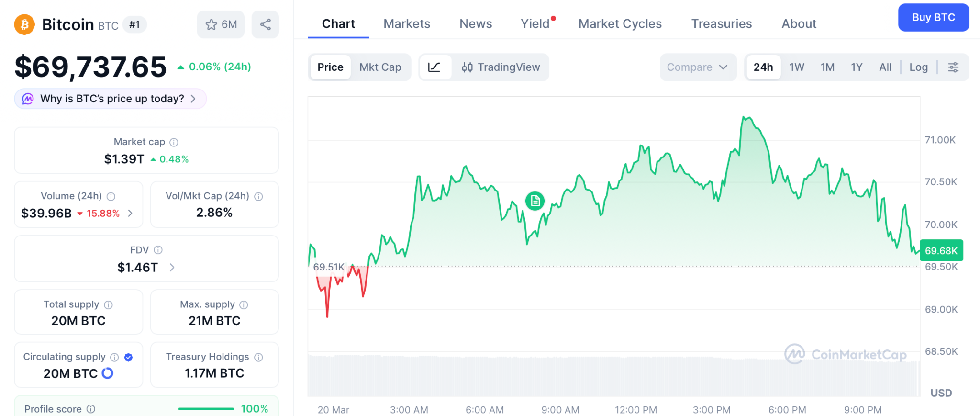Open the Markets tab

coord(407,23)
